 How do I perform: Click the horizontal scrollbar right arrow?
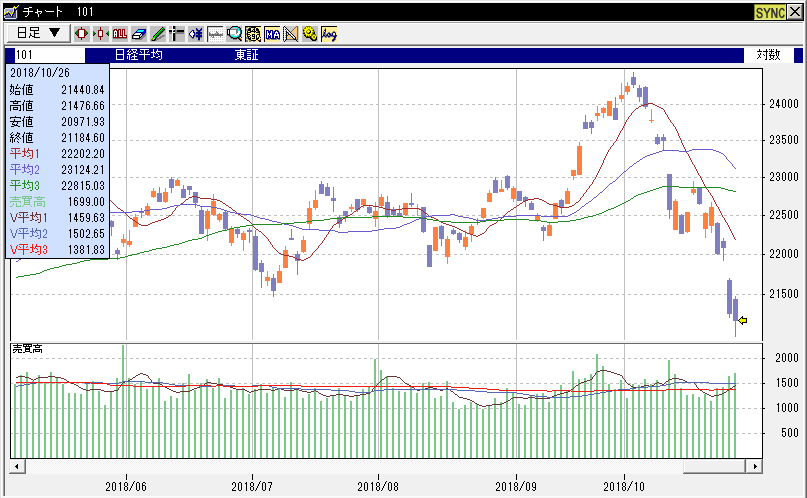coord(755,467)
